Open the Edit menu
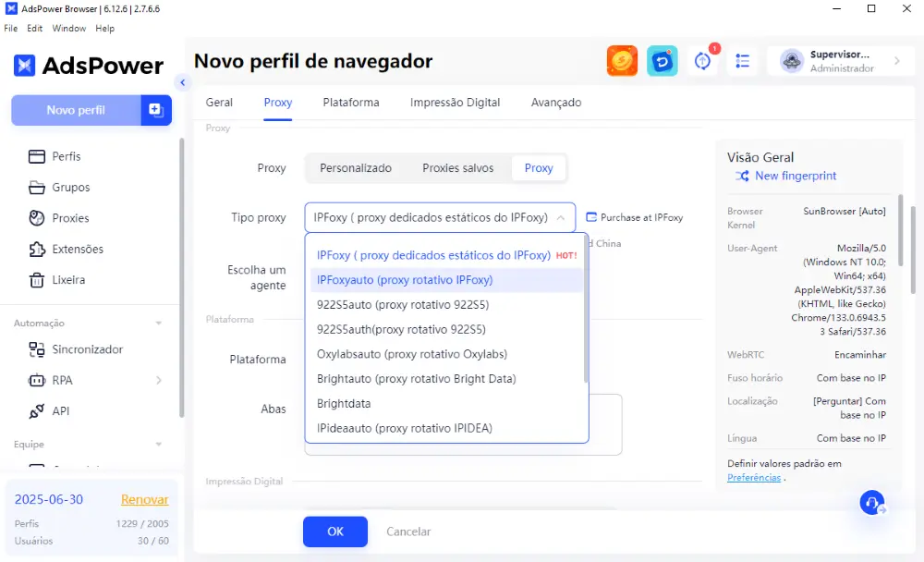This screenshot has height=562, width=924. (x=35, y=29)
